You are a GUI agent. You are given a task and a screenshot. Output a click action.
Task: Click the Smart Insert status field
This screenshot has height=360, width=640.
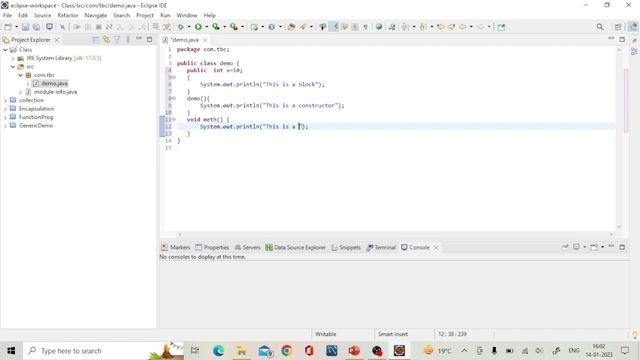coord(393,334)
